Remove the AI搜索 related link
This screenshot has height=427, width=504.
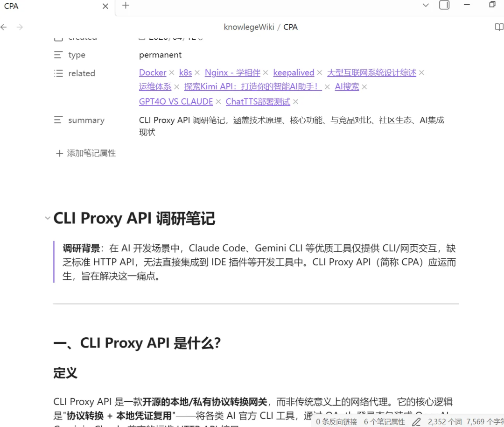364,87
